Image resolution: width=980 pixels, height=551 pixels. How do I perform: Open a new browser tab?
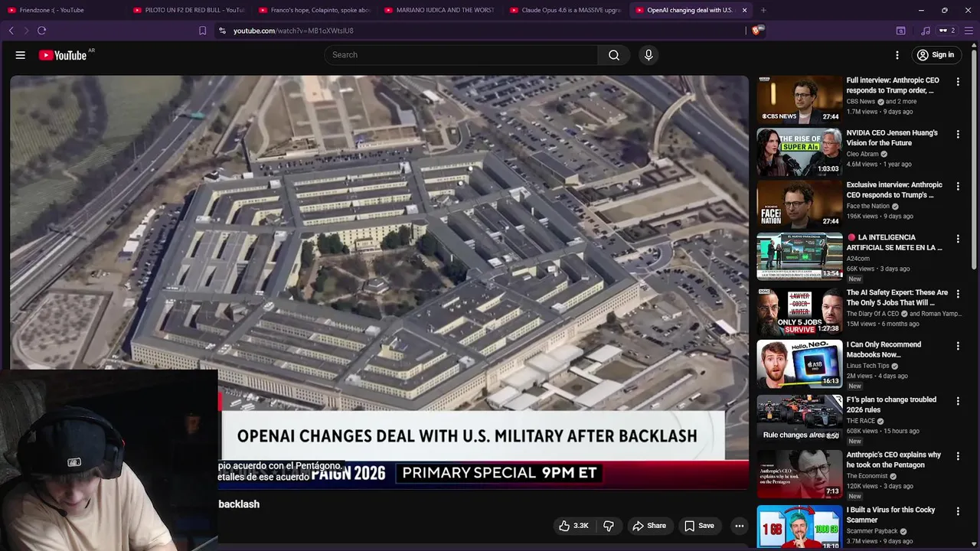pos(763,10)
